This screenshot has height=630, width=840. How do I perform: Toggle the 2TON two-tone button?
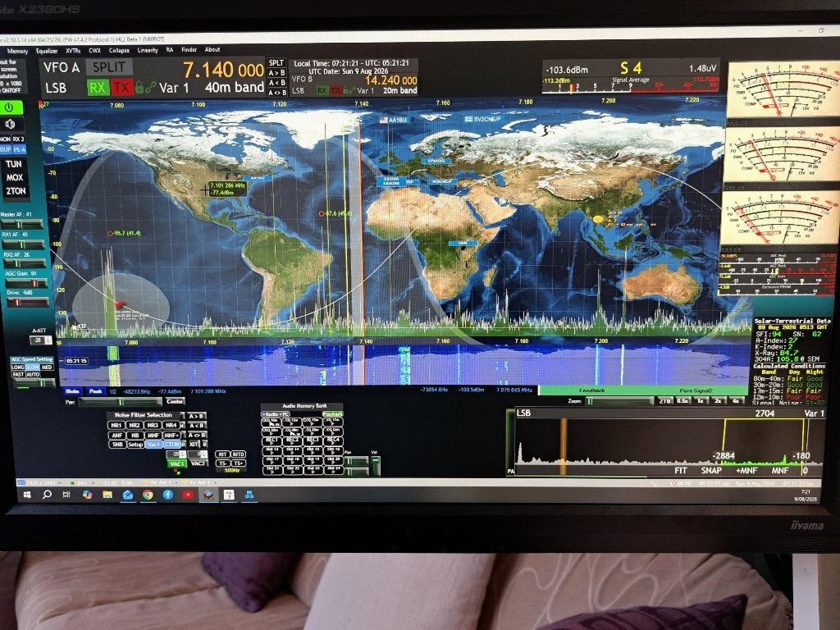16,190
